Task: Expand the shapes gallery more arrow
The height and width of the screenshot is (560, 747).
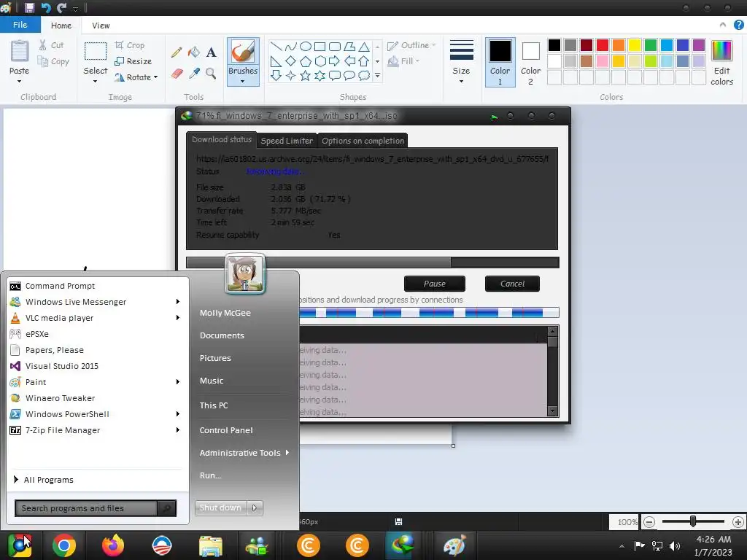Action: tap(377, 75)
